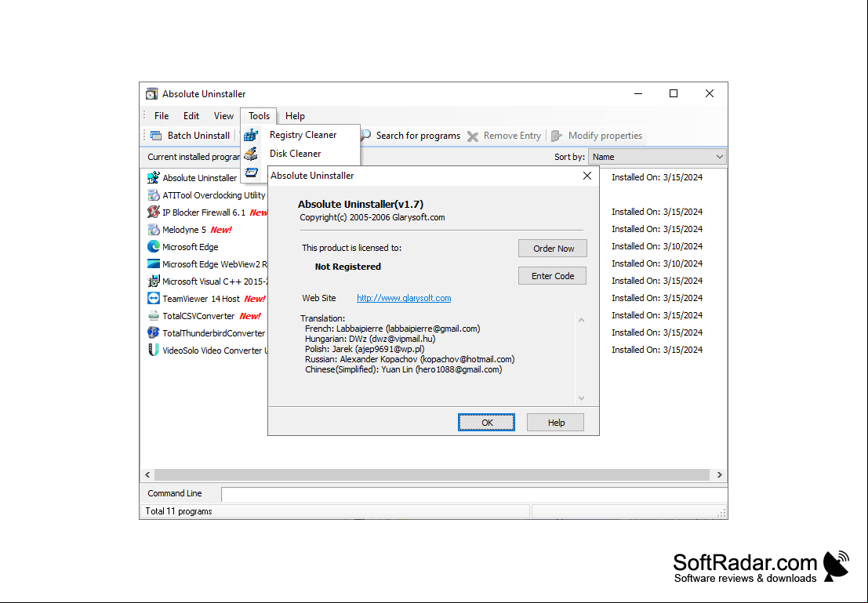The width and height of the screenshot is (868, 603).
Task: Click the ATITool Overclocking Utility icon
Action: point(154,195)
